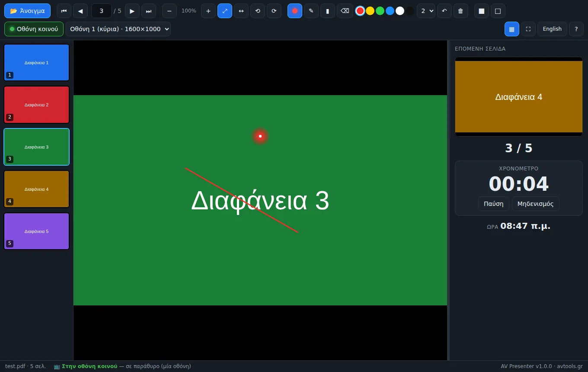Rotate page clockwise
The image size is (588, 372).
coord(274,11)
